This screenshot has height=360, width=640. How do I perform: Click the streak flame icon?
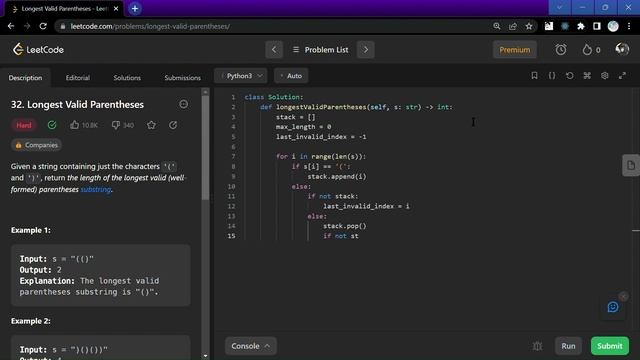(x=587, y=50)
